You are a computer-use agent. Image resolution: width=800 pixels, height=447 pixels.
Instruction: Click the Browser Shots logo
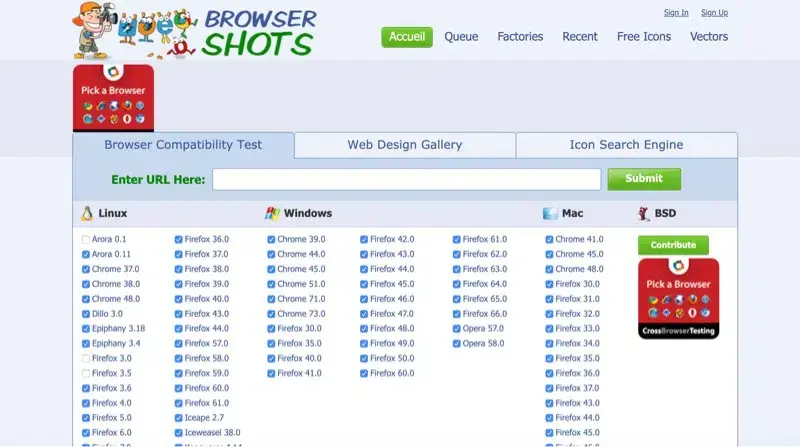(195, 31)
